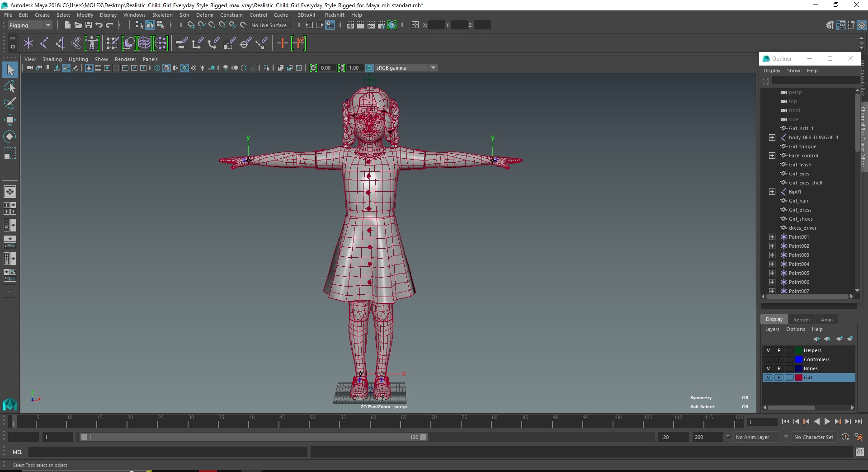Click the Lattice deformer shelf icon
The height and width of the screenshot is (472, 868).
144,43
